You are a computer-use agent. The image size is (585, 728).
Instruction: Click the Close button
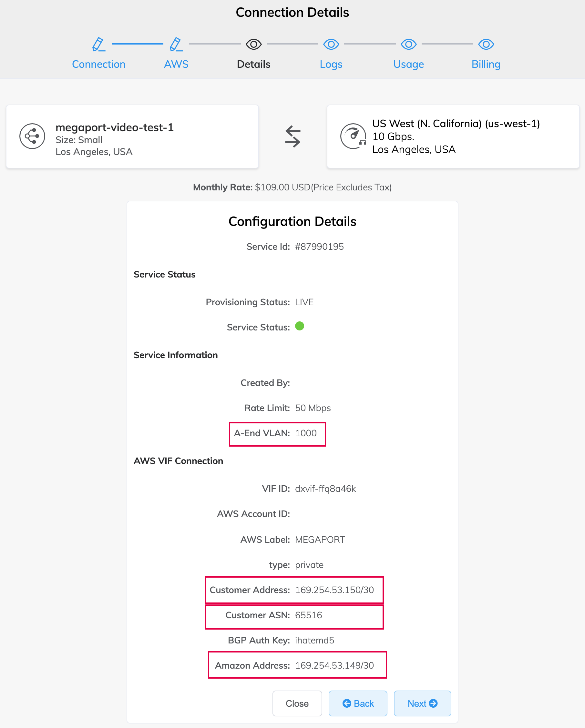[x=297, y=703]
